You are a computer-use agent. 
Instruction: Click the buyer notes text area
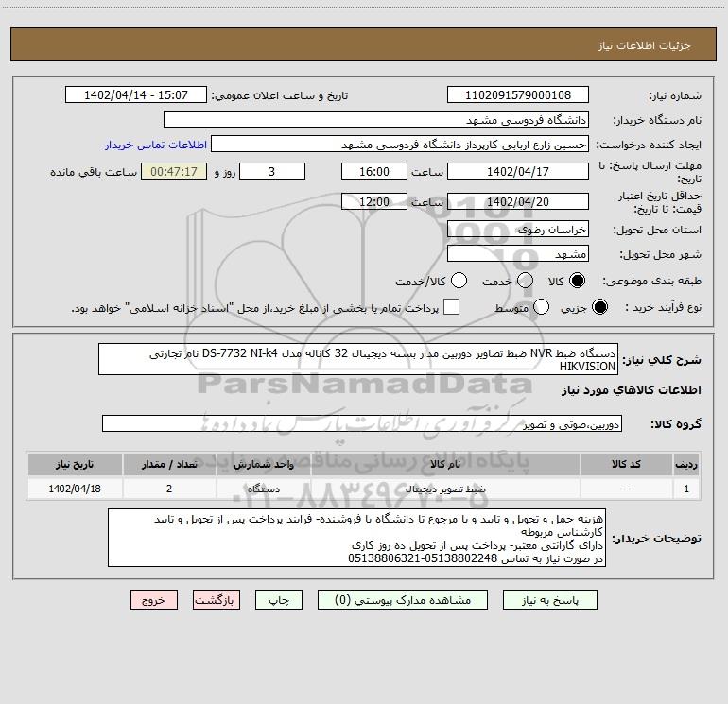(356, 538)
